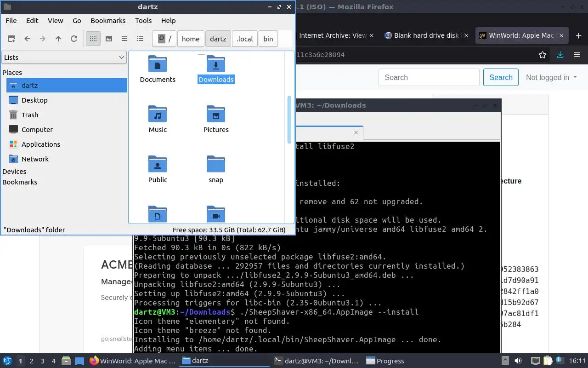Go forward in dartz file manager
The height and width of the screenshot is (368, 588).
[43, 39]
